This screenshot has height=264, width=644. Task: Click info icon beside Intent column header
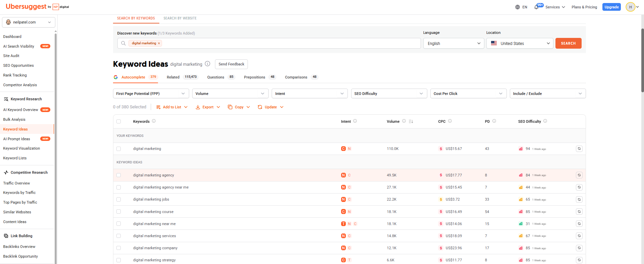355,121
